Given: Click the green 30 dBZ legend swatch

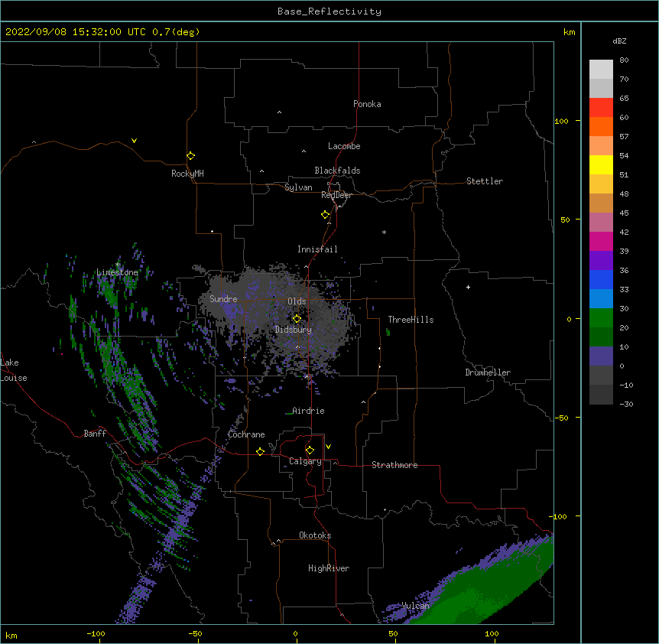Looking at the screenshot, I should coord(601,318).
